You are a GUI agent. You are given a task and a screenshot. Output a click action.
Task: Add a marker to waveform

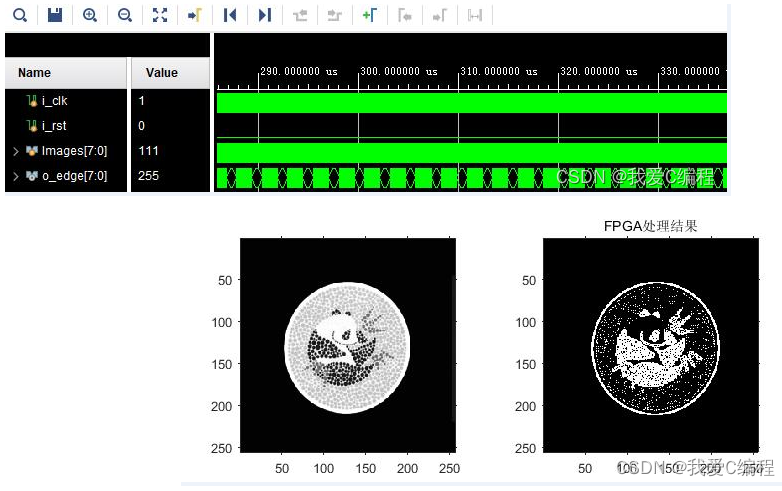point(370,15)
